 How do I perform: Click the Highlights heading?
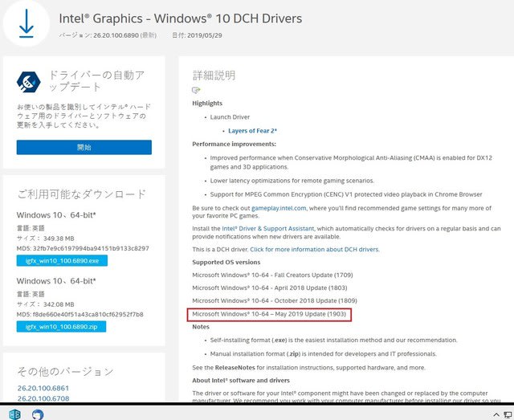click(x=207, y=104)
